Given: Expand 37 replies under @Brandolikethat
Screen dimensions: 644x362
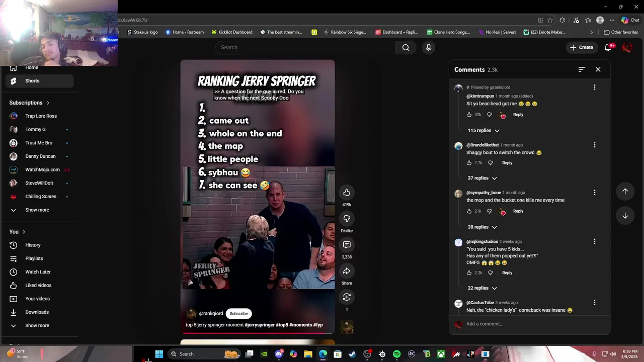Looking at the screenshot, I should click(482, 178).
